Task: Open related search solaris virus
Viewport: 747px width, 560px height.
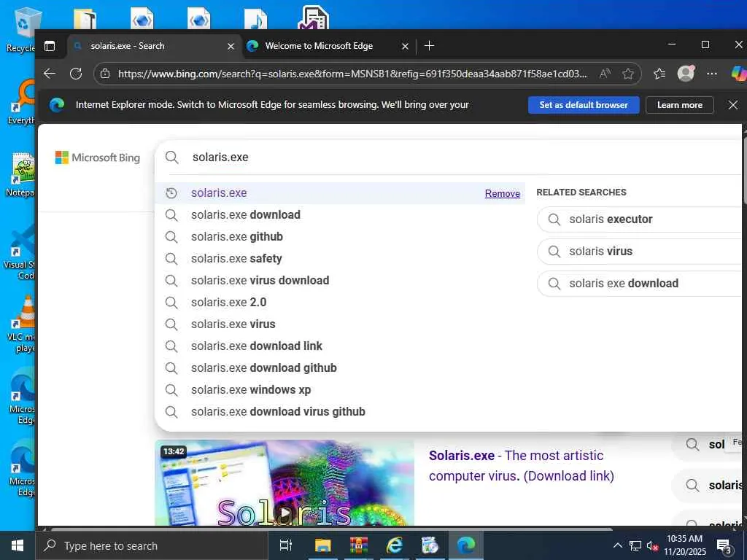Action: point(640,252)
